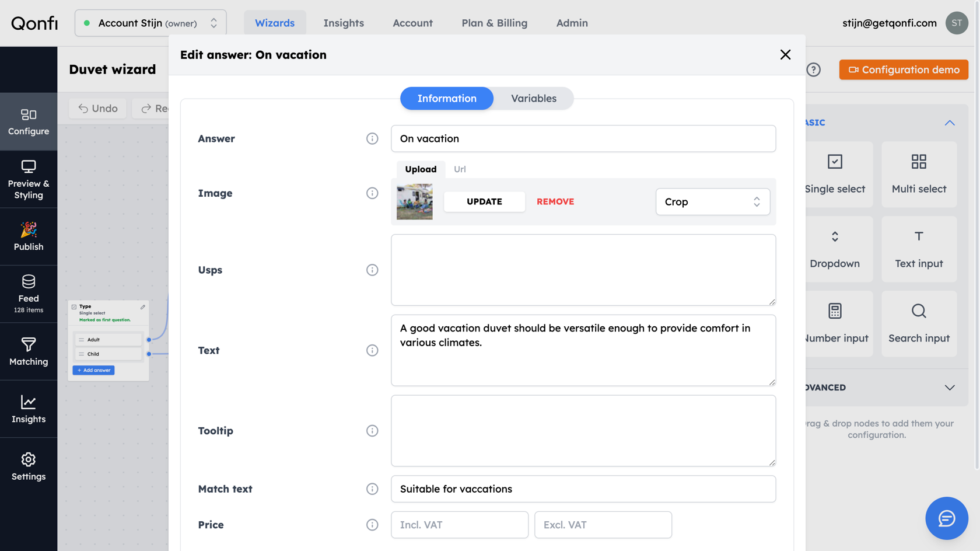Open the Configure sidebar section

29,122
